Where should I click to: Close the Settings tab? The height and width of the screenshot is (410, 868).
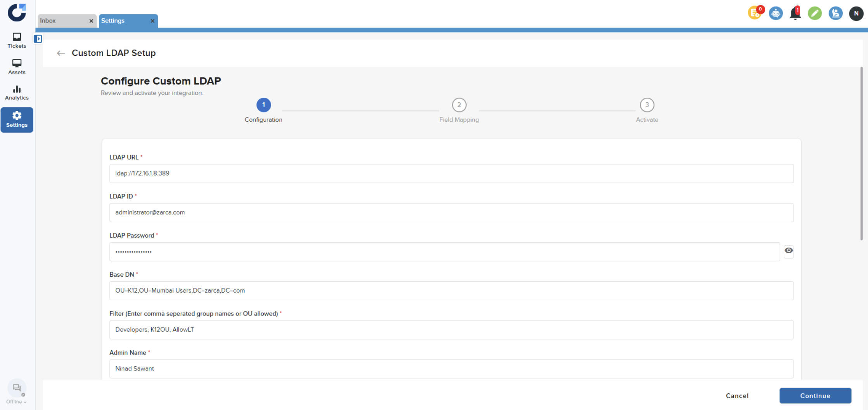[152, 21]
